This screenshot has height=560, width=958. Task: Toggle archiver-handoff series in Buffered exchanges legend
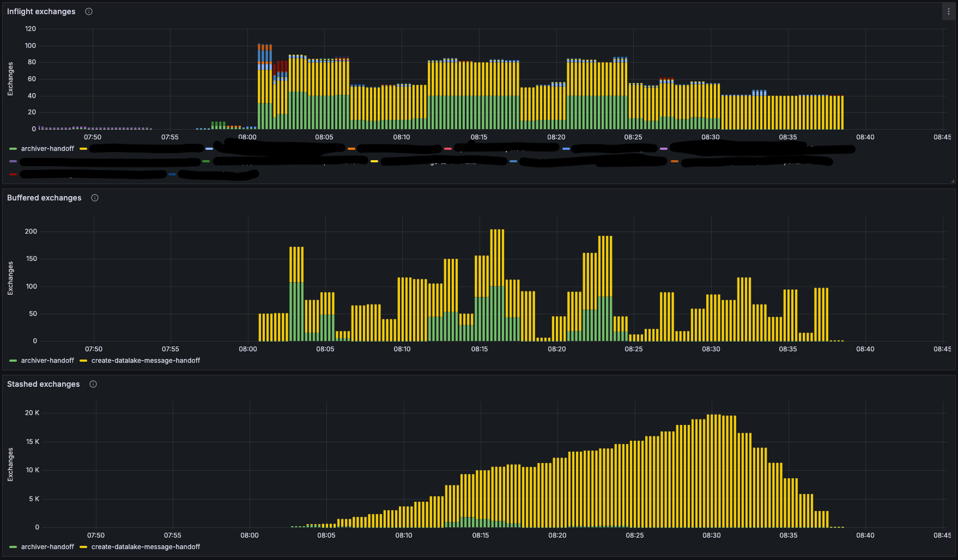click(x=47, y=361)
